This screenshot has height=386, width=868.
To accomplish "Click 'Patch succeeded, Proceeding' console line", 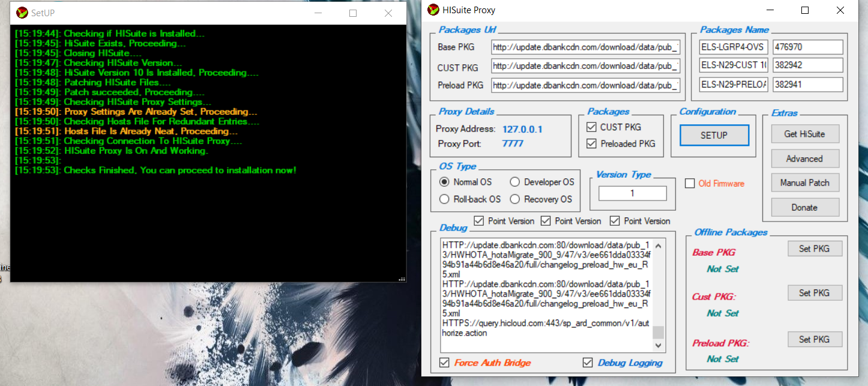I will pyautogui.click(x=110, y=92).
